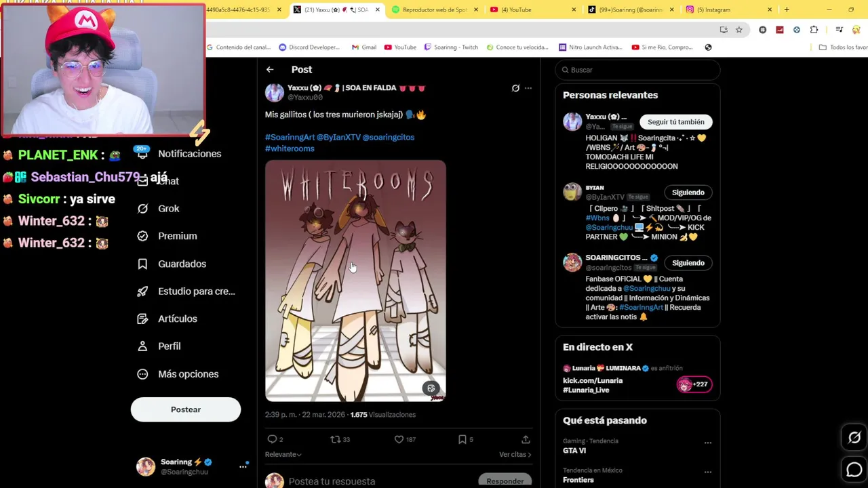Open the kick.com/Lunaria live link
This screenshot has width=868, height=488.
tap(593, 380)
